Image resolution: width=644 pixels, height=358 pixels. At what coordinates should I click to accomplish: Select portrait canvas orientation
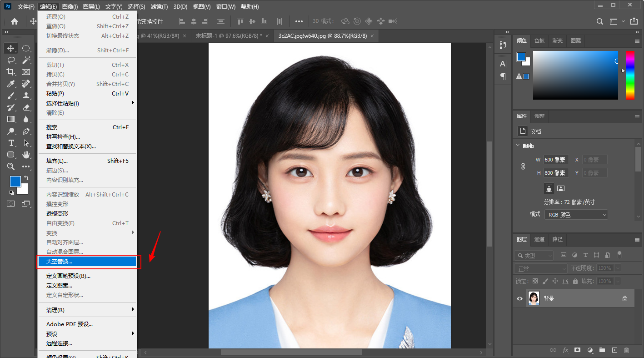[x=549, y=188]
